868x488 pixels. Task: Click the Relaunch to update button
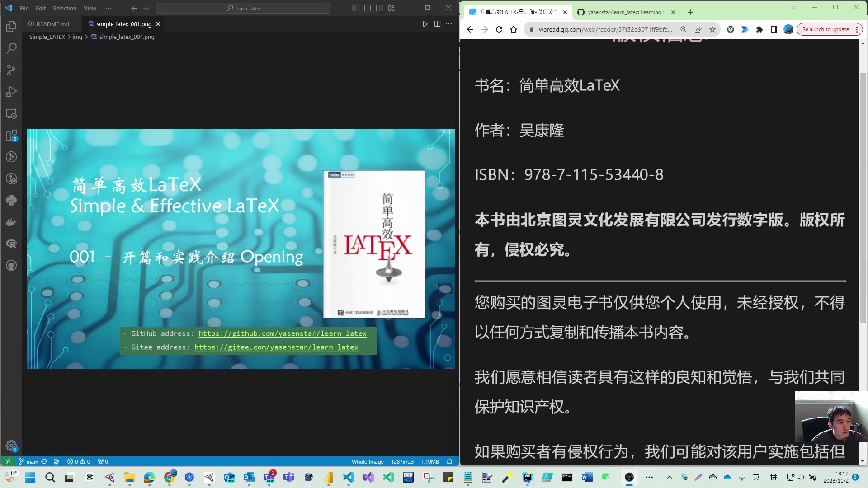click(x=826, y=29)
